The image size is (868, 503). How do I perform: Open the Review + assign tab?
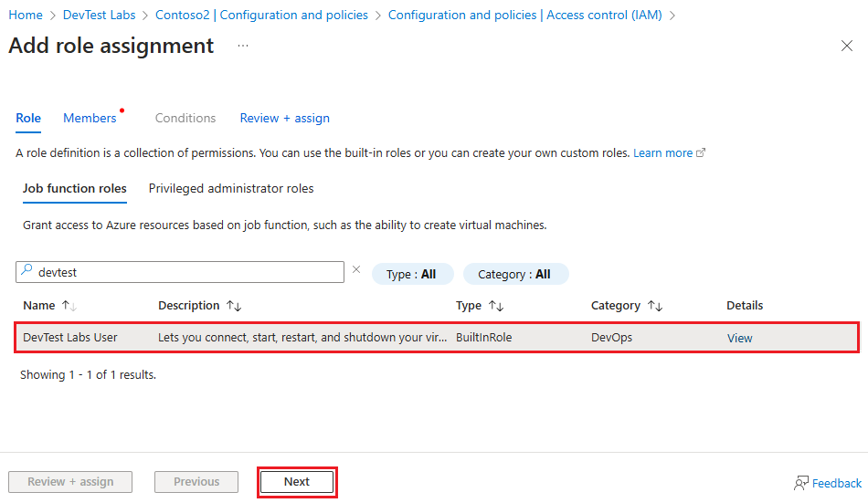pyautogui.click(x=284, y=118)
